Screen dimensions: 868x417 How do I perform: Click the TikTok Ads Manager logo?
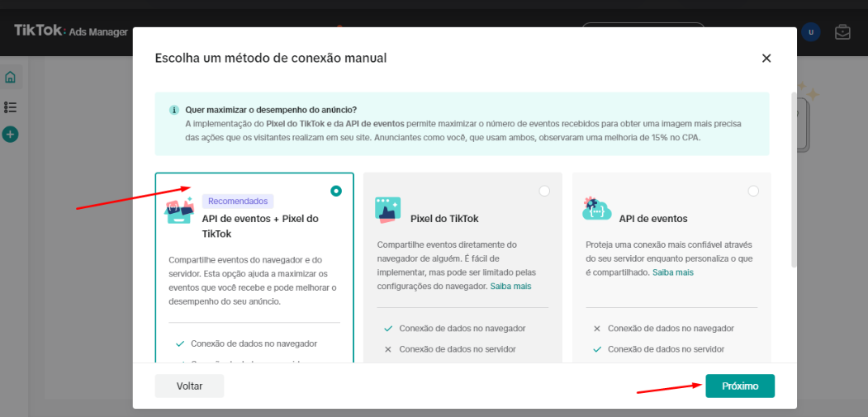point(71,31)
